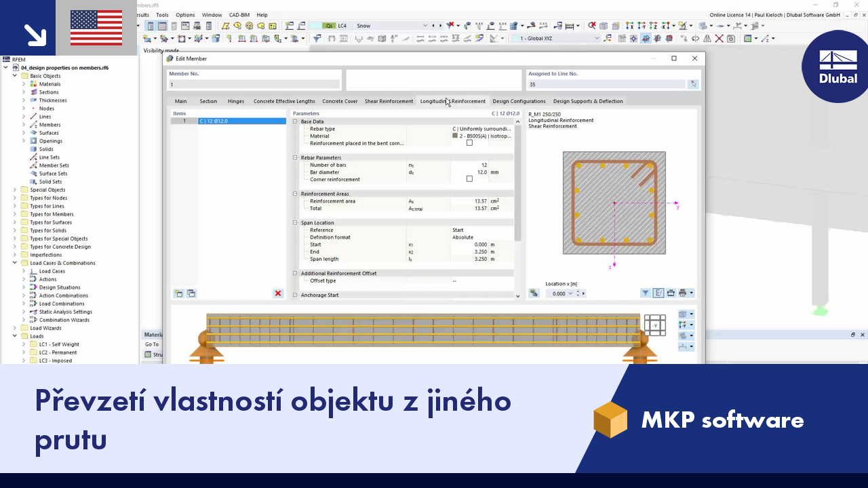Image resolution: width=868 pixels, height=488 pixels.
Task: Open the print icon below section preview
Action: click(683, 293)
